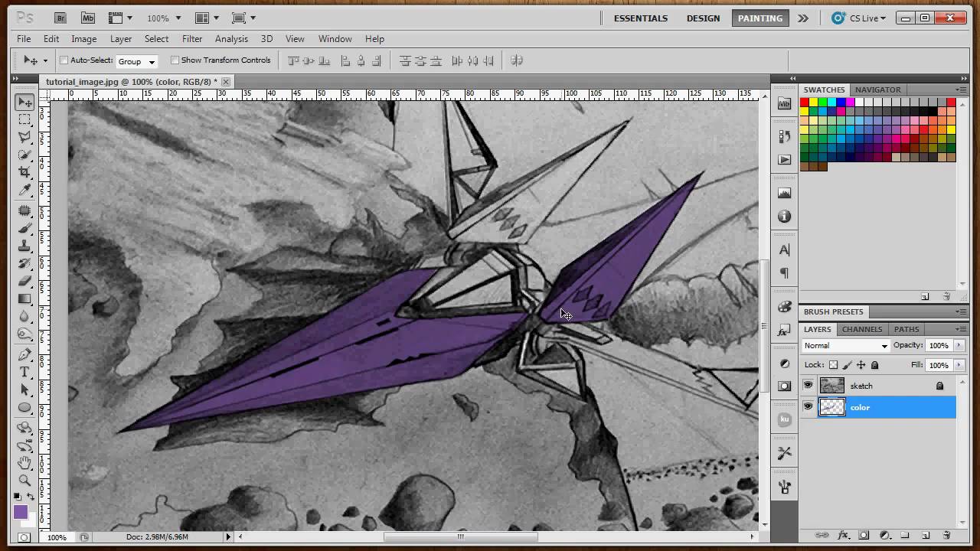Select the Hand tool

[25, 463]
